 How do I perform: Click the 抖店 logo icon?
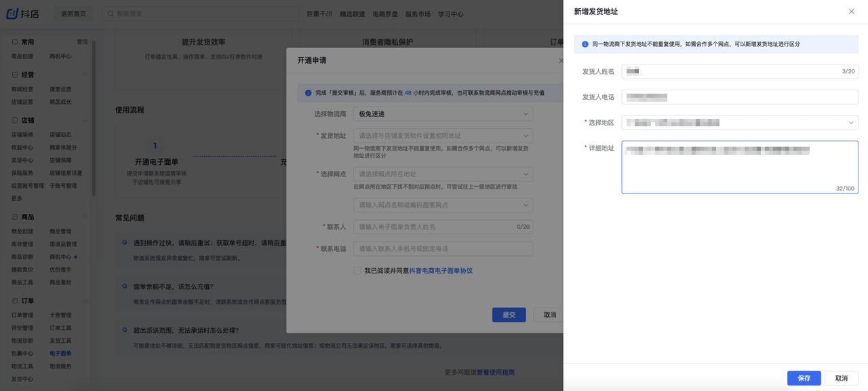[x=12, y=14]
